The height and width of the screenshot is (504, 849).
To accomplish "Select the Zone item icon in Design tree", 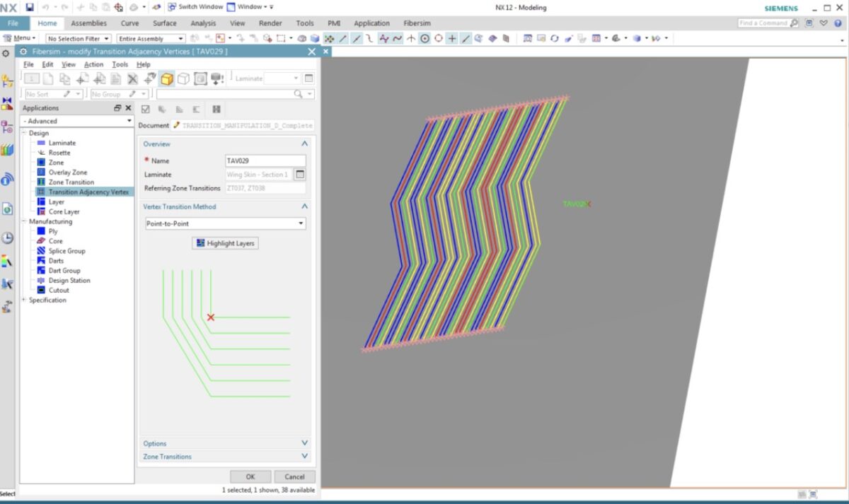I will (41, 163).
